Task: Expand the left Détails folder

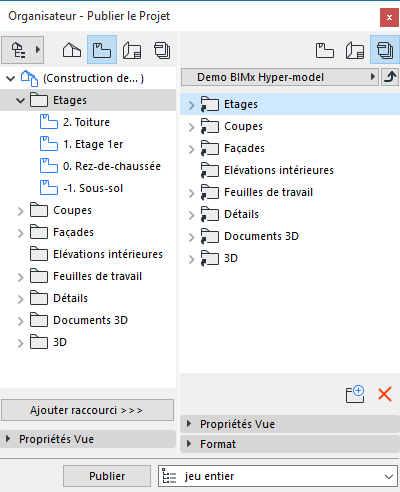Action: point(21,299)
